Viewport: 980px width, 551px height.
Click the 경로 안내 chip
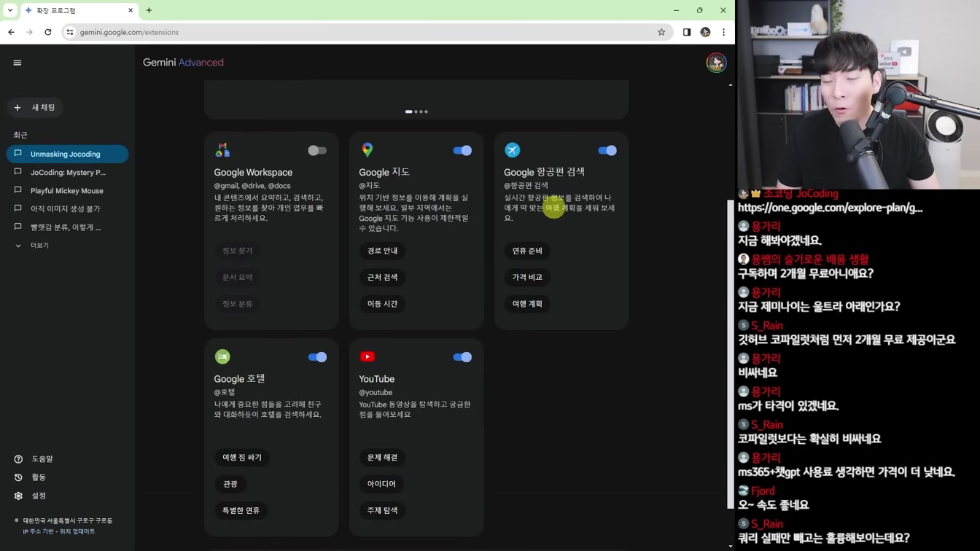(383, 251)
